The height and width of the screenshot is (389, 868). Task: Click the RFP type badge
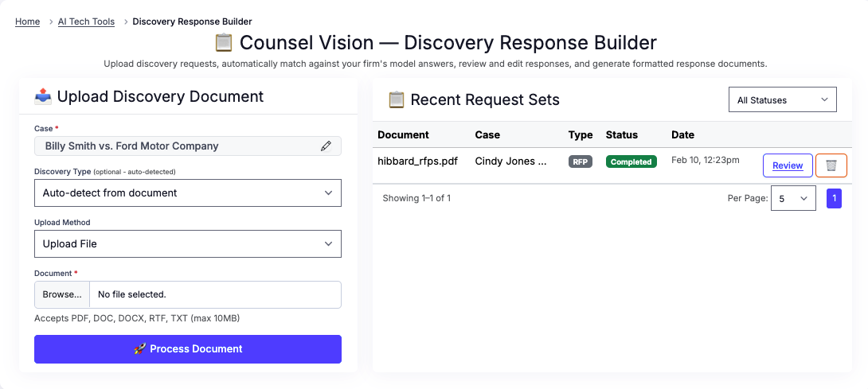[x=580, y=161]
